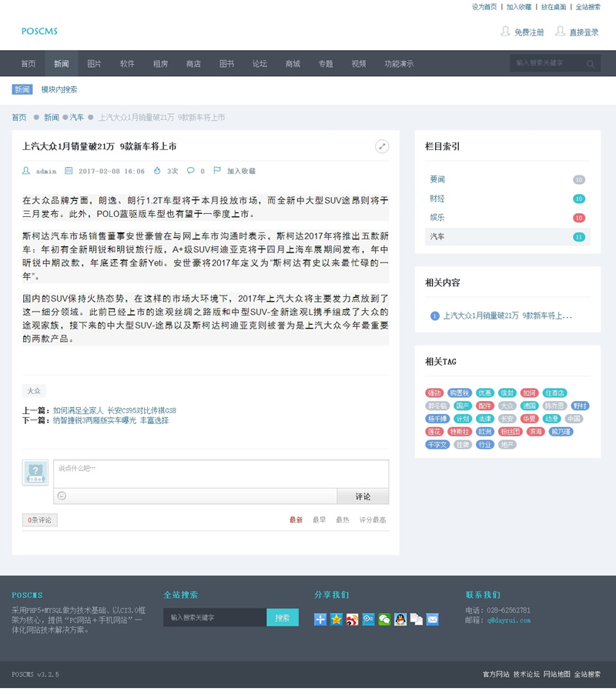Click the 评论 submit button

click(x=363, y=496)
